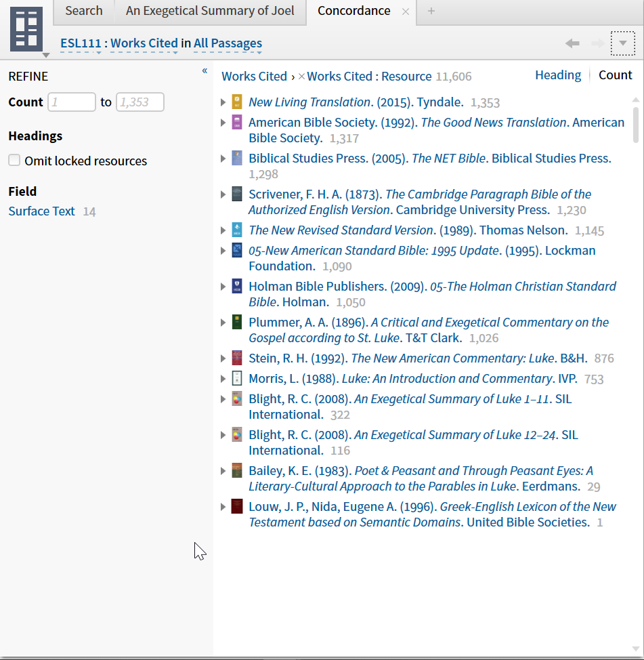The width and height of the screenshot is (644, 660).
Task: Click the Bailey Poet & Peasant cover icon
Action: point(237,470)
